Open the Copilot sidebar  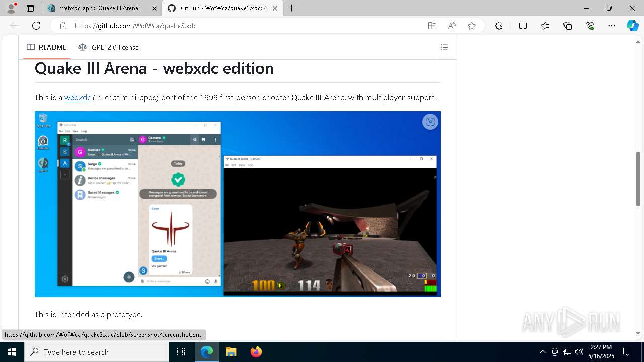[x=632, y=26]
